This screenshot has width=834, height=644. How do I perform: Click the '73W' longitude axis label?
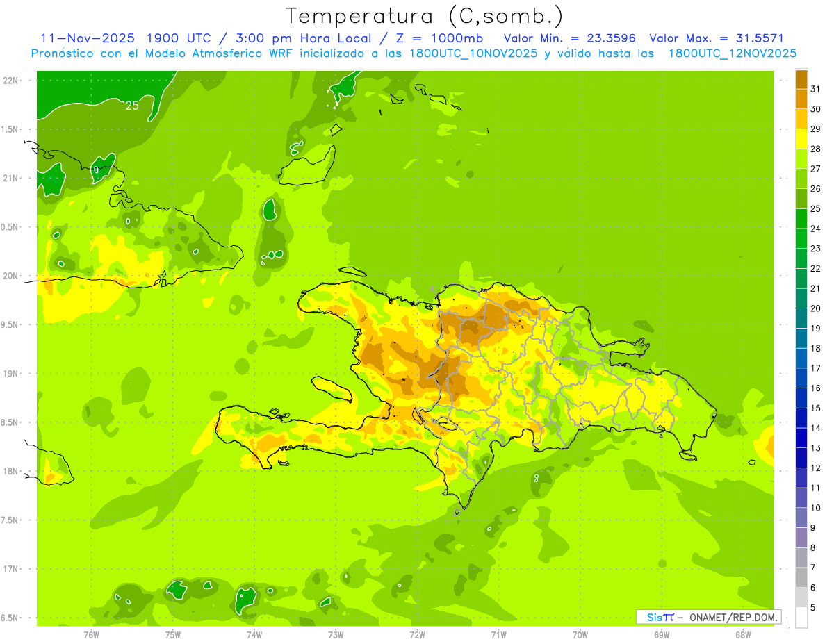pyautogui.click(x=336, y=634)
